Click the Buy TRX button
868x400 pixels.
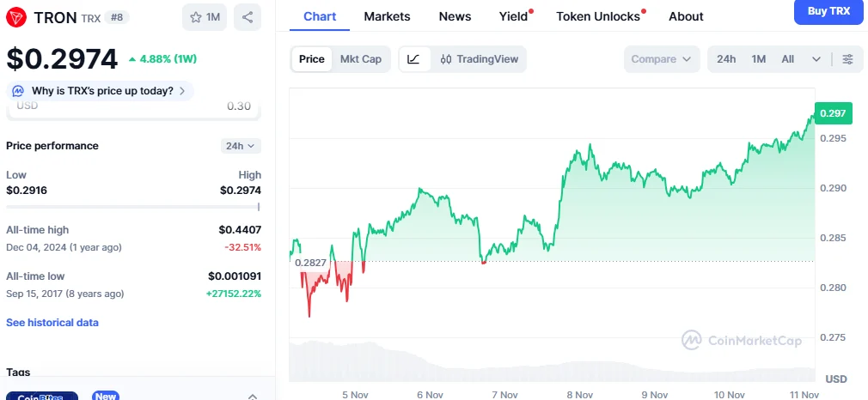coord(828,11)
